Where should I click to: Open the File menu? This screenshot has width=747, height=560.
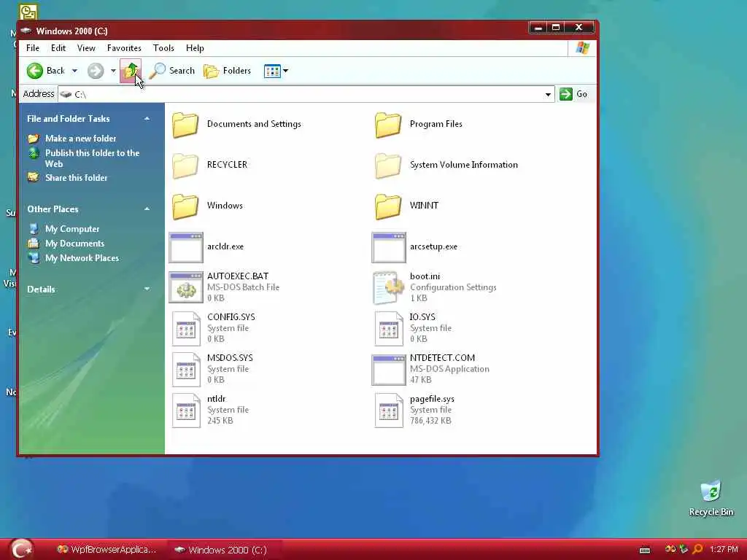pos(33,48)
